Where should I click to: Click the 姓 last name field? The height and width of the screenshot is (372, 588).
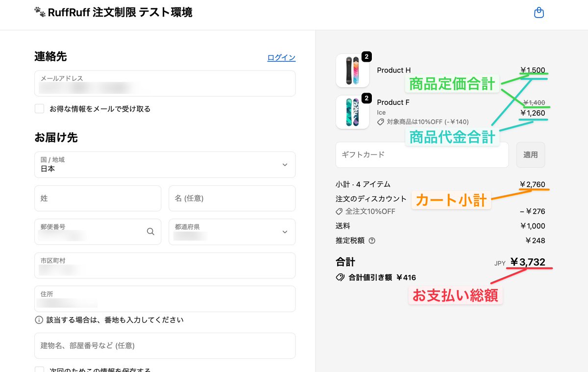point(98,198)
